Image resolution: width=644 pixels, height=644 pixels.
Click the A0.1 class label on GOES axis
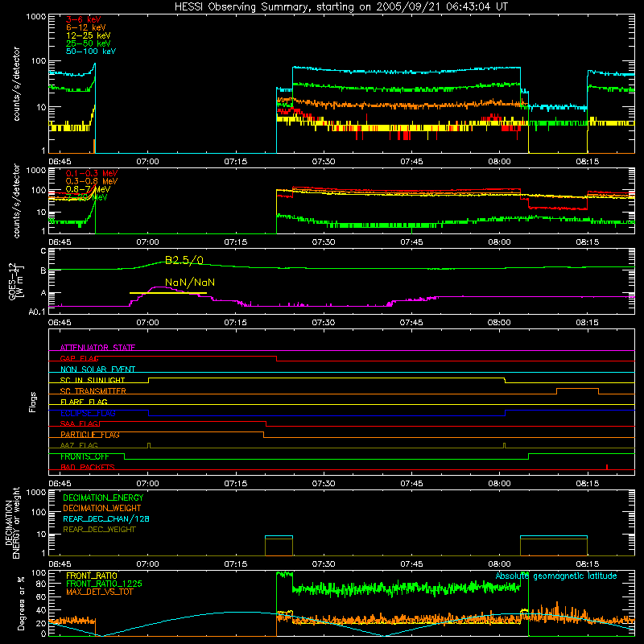tap(37, 312)
